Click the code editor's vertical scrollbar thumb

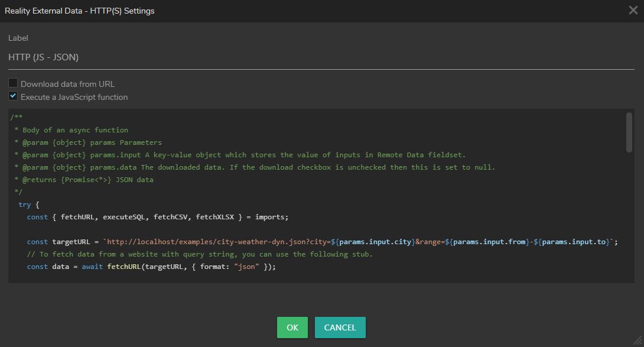coord(629,132)
